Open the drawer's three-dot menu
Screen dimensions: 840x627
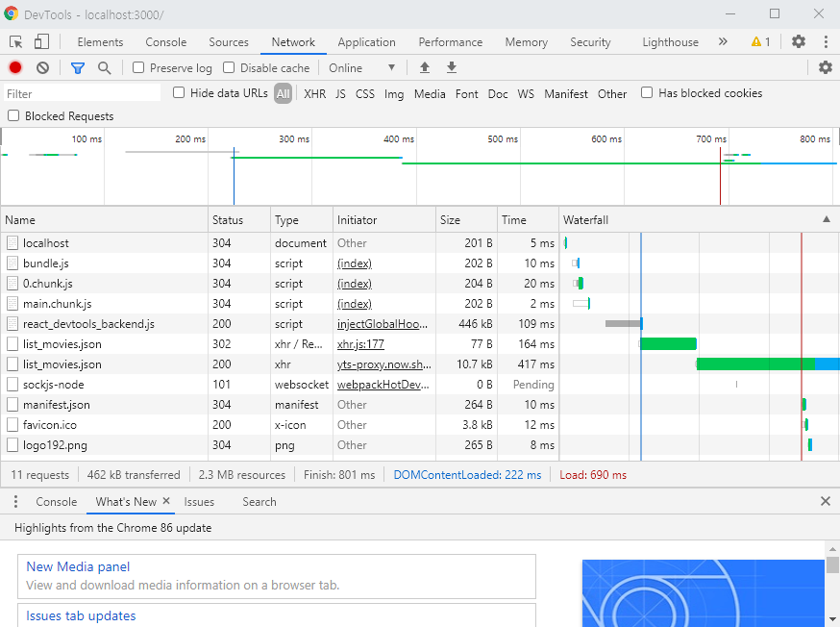(x=15, y=501)
